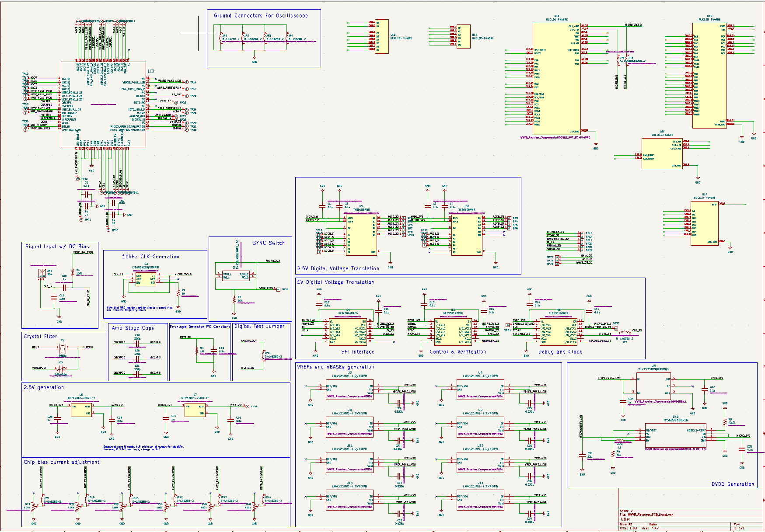This screenshot has height=532, width=765.
Task: Click the 'DVDD Generation' section label
Action: tap(733, 484)
